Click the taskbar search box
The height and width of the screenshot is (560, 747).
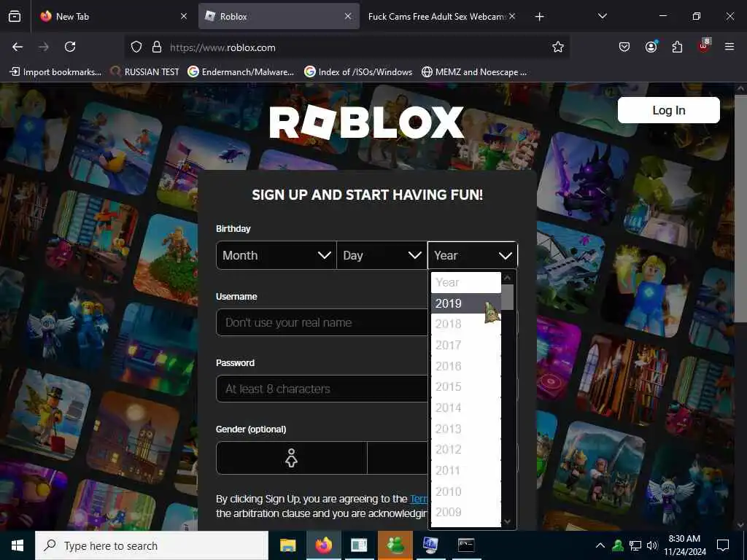click(152, 545)
